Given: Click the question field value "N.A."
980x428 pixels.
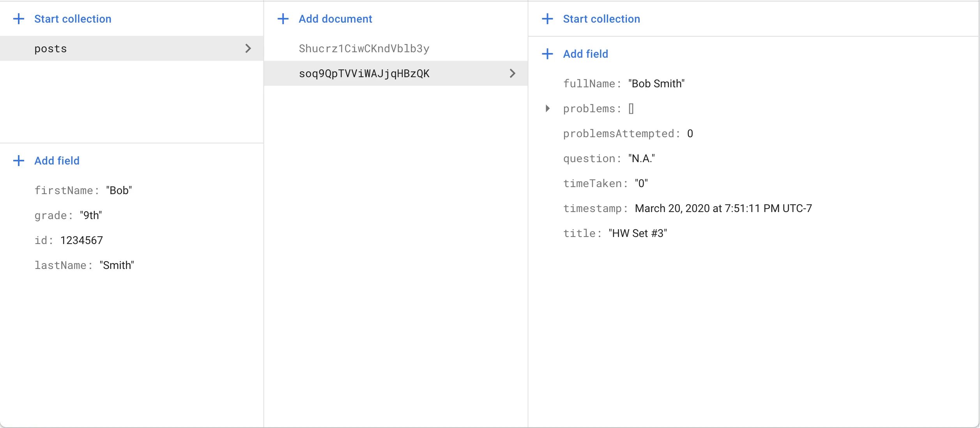Looking at the screenshot, I should 641,159.
